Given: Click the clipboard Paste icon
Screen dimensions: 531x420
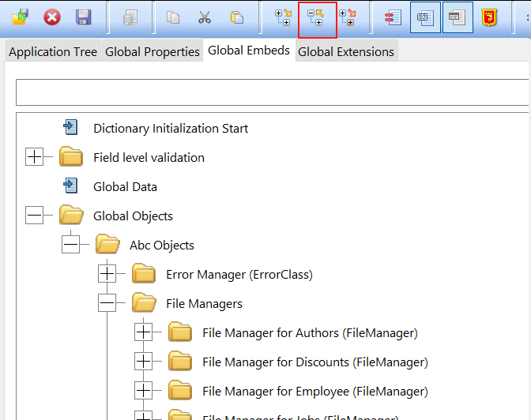Looking at the screenshot, I should (236, 17).
